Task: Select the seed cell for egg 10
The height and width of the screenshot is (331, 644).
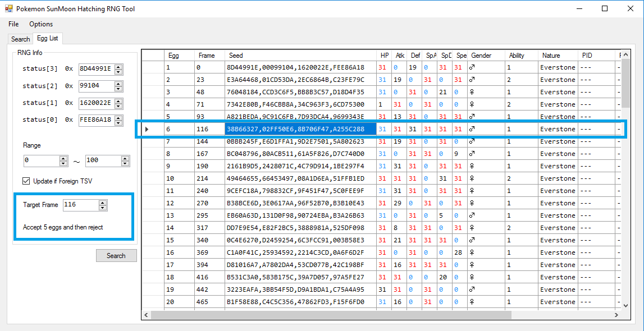Action: coord(295,178)
